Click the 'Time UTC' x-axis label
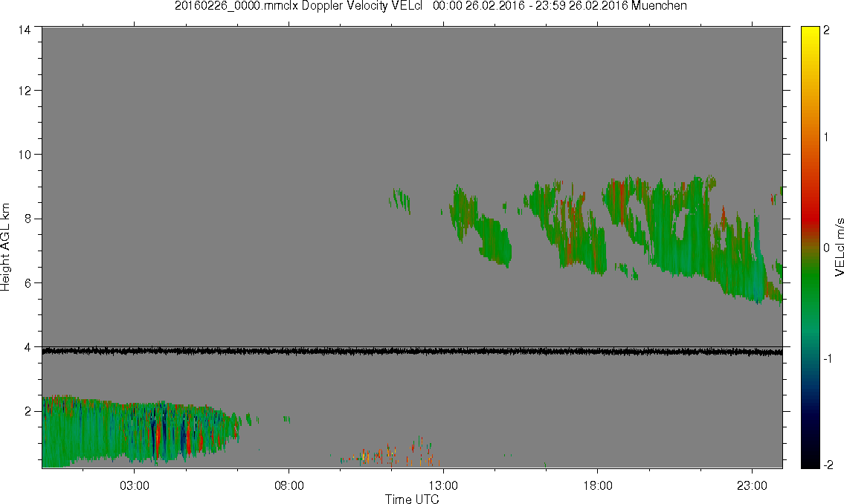 412,499
